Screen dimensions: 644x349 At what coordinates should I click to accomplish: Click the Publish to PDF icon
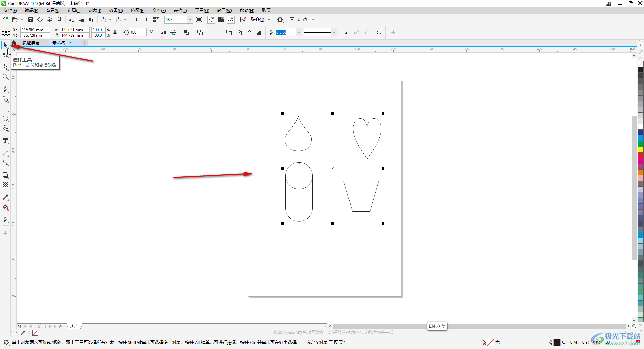click(156, 20)
